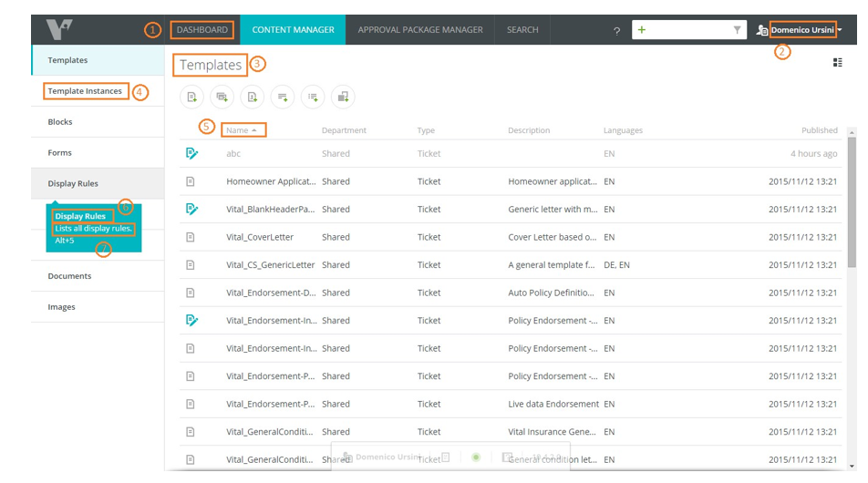The width and height of the screenshot is (868, 483).
Task: Open help via the question mark
Action: pyautogui.click(x=616, y=31)
